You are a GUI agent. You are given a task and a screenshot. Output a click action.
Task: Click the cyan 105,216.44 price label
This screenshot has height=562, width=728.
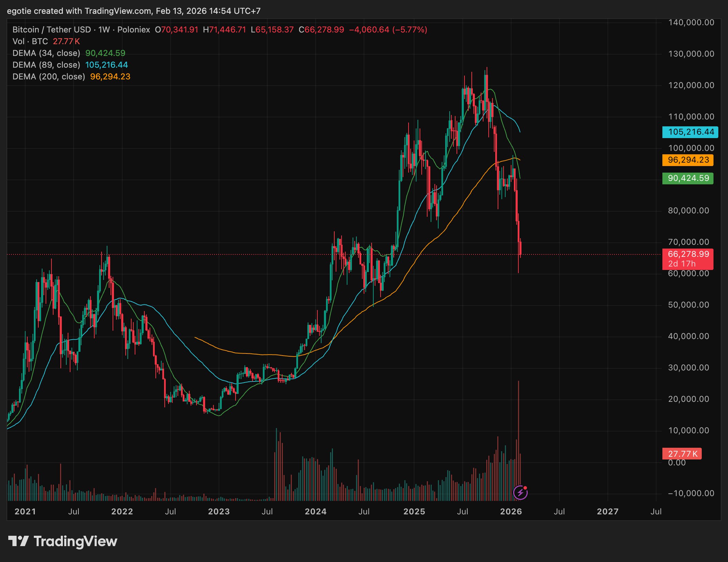(690, 132)
